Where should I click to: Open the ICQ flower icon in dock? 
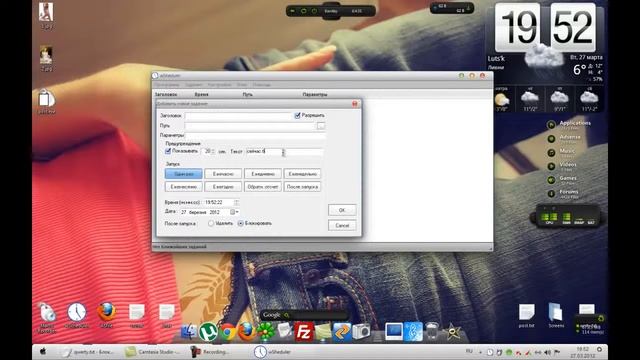(x=266, y=332)
